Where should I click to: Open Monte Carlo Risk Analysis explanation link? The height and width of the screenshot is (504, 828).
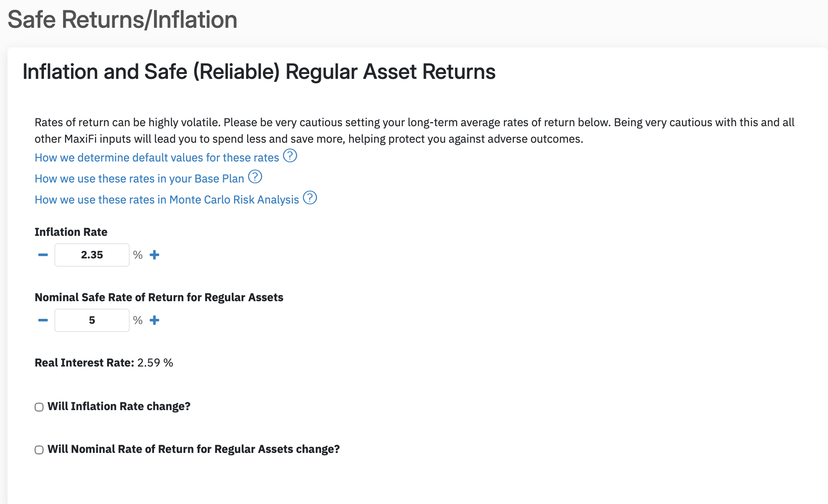click(x=167, y=200)
